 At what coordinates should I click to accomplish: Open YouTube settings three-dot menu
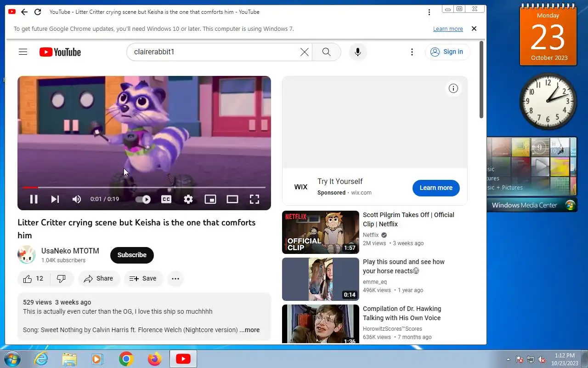pyautogui.click(x=412, y=52)
